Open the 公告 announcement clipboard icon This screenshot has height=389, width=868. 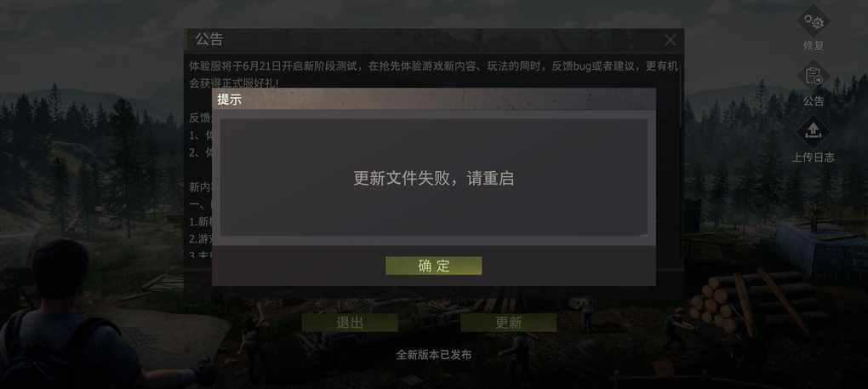tap(814, 77)
